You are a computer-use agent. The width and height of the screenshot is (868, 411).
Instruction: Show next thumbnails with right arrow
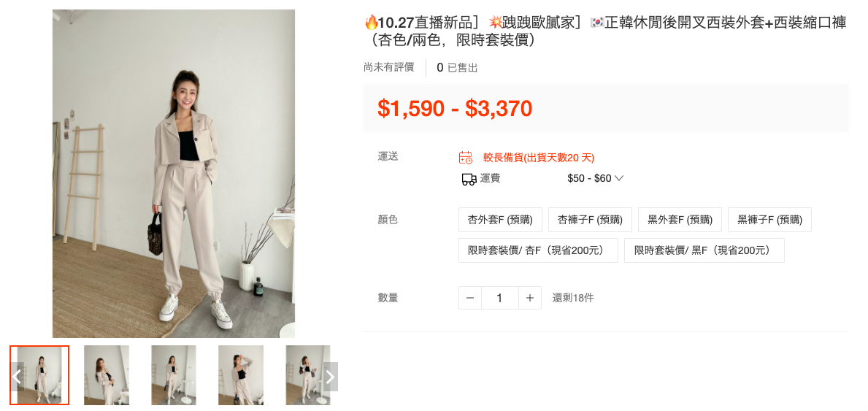(x=330, y=377)
